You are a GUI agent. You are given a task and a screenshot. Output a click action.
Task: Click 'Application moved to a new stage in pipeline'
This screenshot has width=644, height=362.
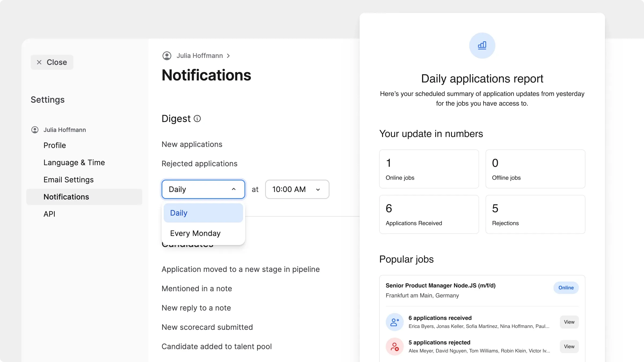[x=241, y=269]
